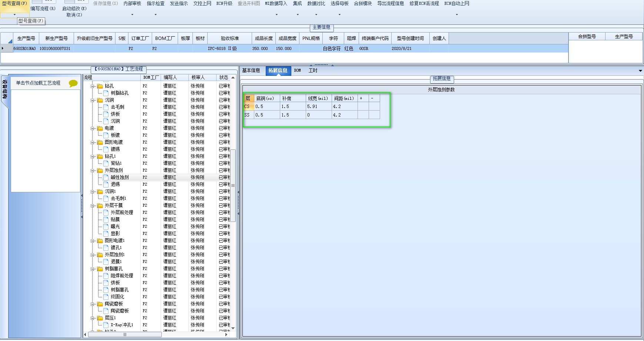Click the process tree horizontal scrollbar thumb

tap(125, 334)
